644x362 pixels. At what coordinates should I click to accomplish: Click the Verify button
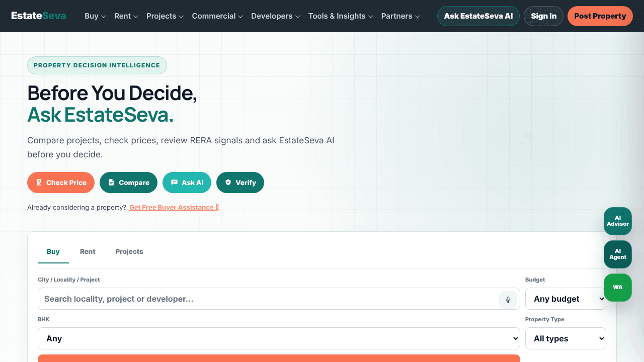tap(240, 183)
